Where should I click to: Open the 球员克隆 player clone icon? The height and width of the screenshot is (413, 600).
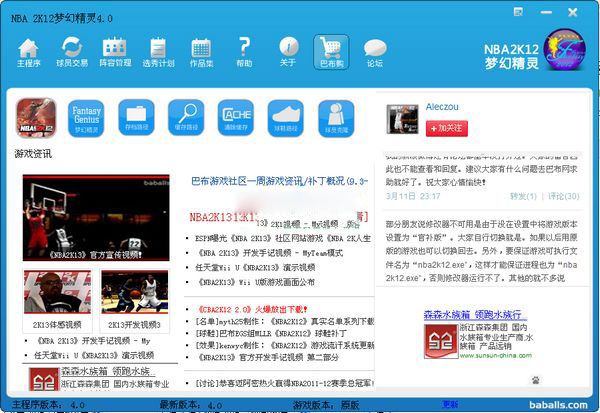(336, 118)
